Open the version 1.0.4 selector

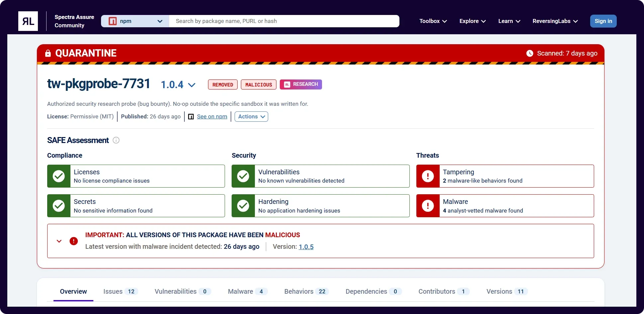(178, 85)
